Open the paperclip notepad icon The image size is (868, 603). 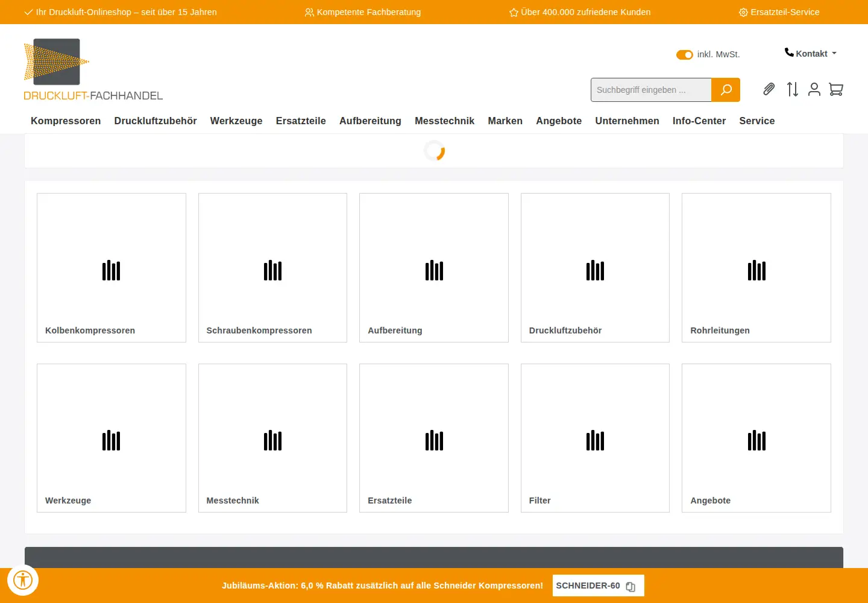[769, 89]
